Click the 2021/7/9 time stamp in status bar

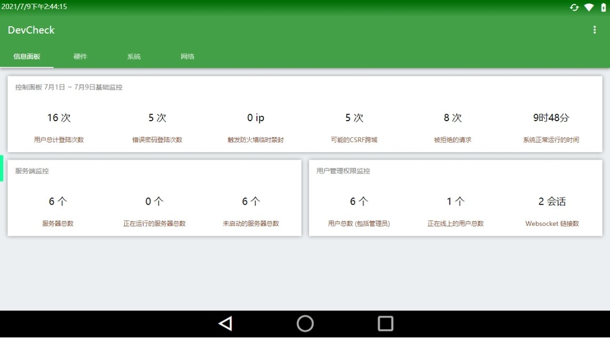pyautogui.click(x=34, y=6)
